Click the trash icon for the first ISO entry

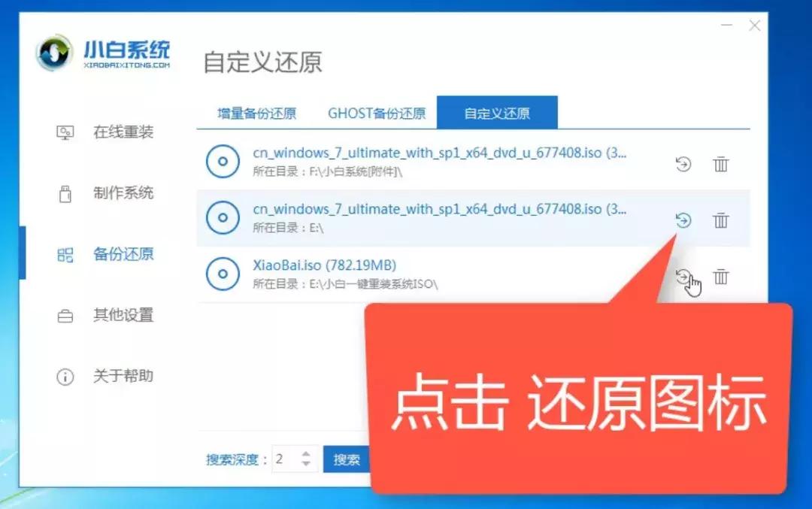click(721, 164)
